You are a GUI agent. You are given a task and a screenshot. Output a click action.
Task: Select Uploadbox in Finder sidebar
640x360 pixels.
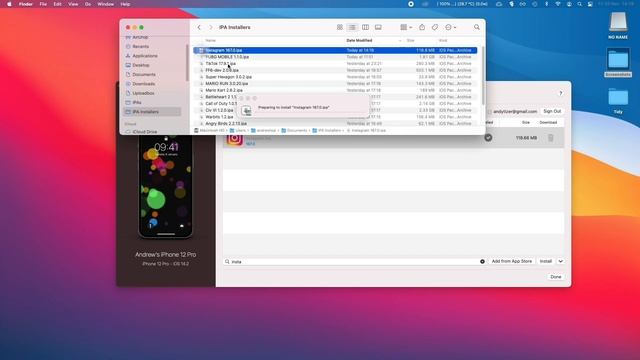(143, 93)
